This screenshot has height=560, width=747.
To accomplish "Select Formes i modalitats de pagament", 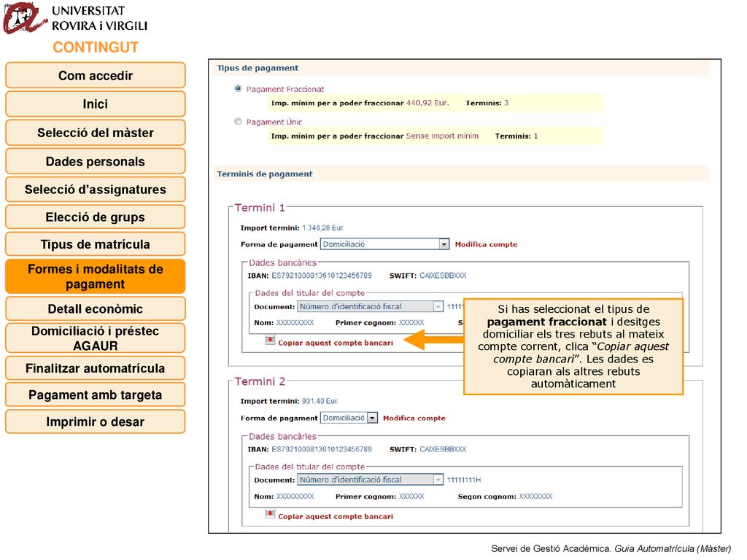I will [96, 276].
